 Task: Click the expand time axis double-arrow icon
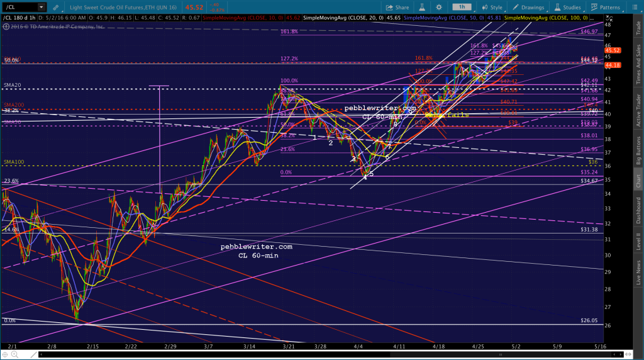point(628,354)
